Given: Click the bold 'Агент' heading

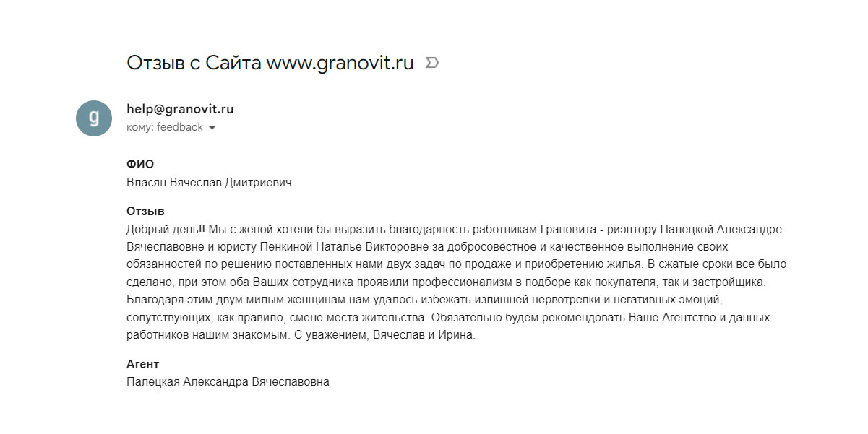Looking at the screenshot, I should point(142,364).
